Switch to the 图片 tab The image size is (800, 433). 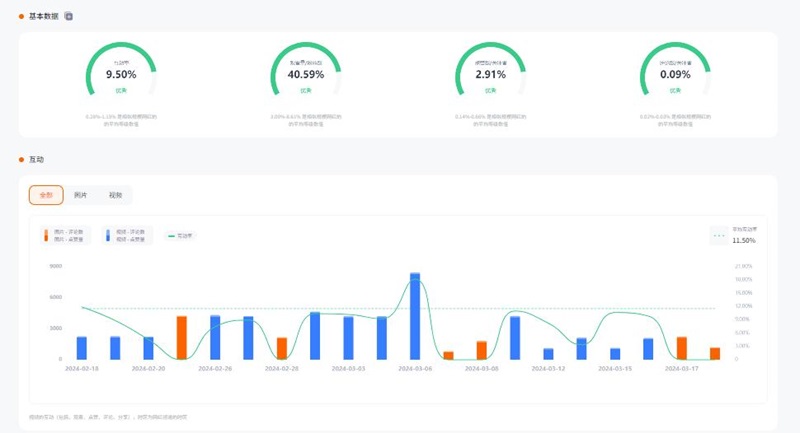81,195
